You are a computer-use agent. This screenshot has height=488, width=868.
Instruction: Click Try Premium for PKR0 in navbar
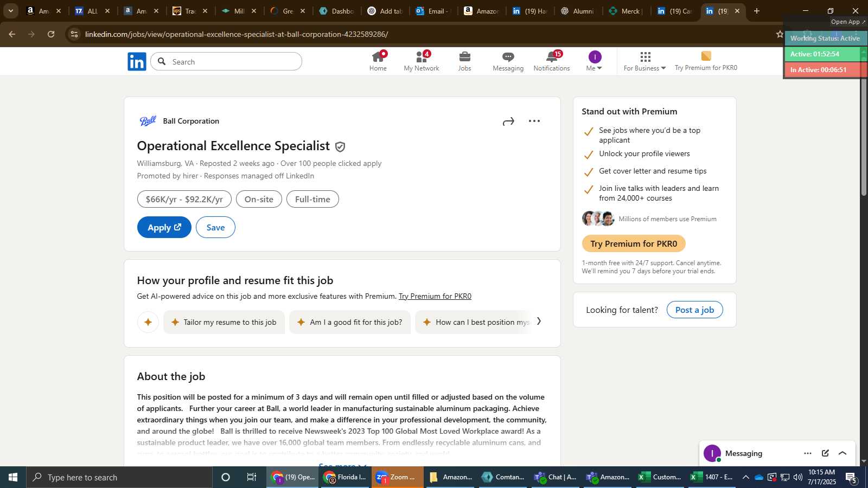[x=706, y=61]
